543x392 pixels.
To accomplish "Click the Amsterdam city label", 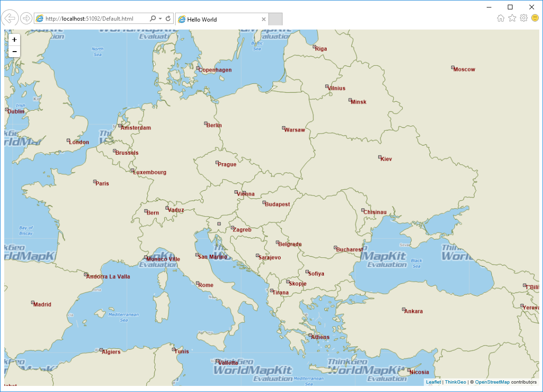I will tap(136, 128).
